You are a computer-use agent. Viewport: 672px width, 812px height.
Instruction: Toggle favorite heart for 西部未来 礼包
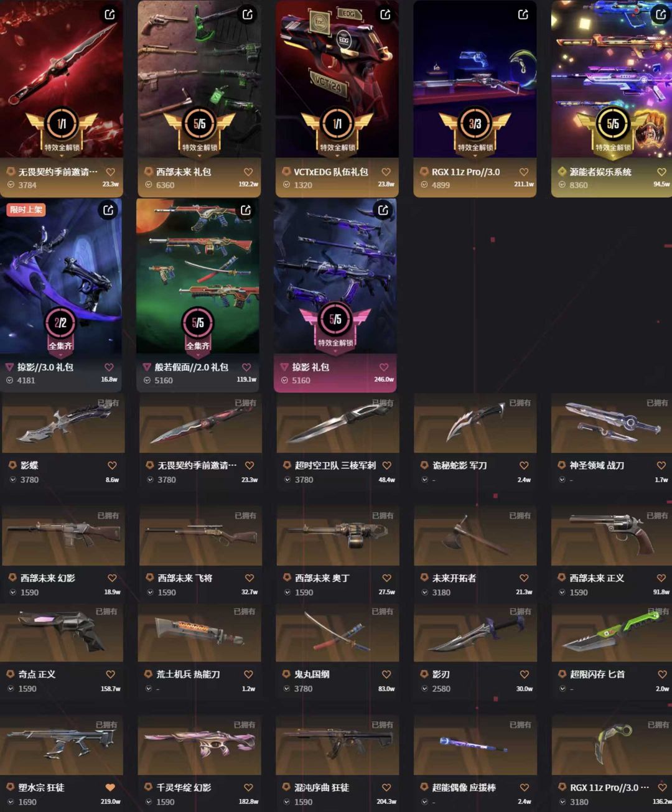coord(248,172)
